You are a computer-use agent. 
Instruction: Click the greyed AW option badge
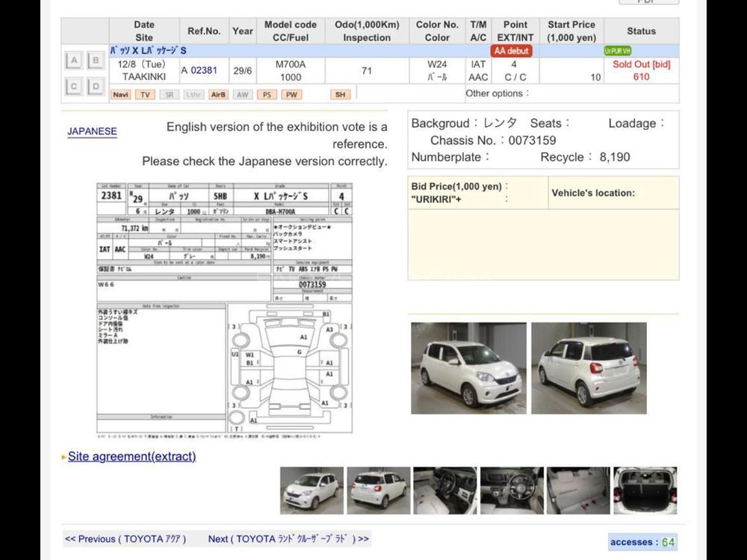click(243, 95)
